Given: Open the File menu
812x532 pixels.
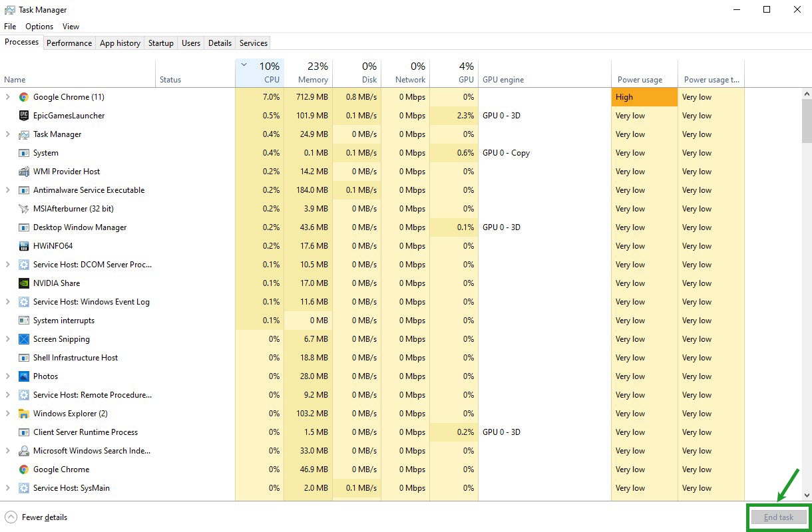Looking at the screenshot, I should click(x=10, y=27).
